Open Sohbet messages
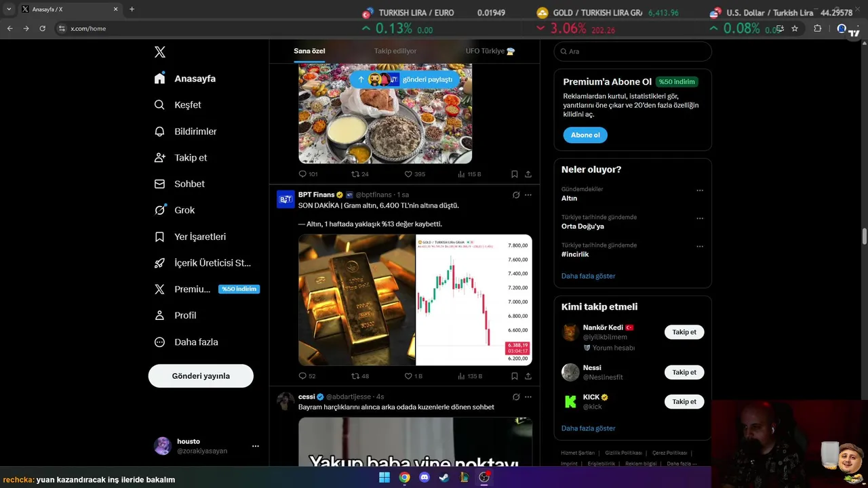868x488 pixels. [x=179, y=184]
